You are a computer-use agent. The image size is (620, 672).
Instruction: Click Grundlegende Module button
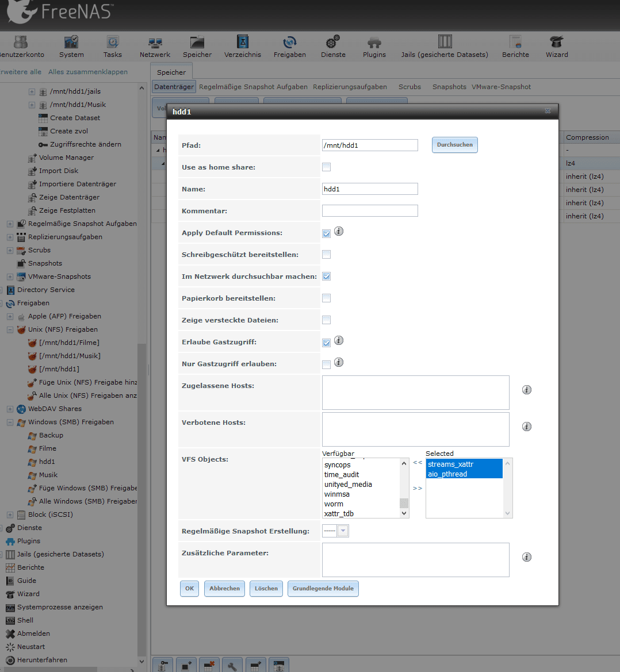point(323,589)
